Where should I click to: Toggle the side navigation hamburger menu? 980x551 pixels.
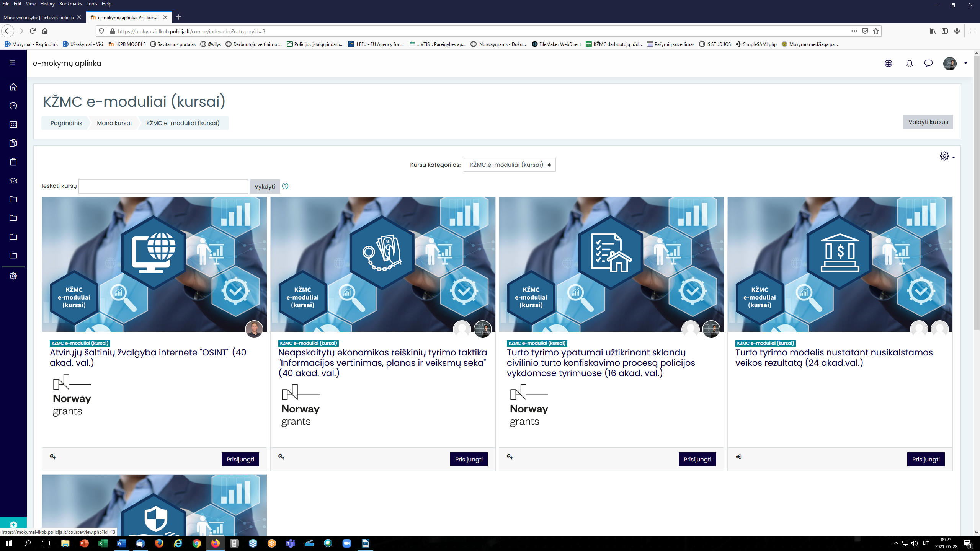click(13, 63)
